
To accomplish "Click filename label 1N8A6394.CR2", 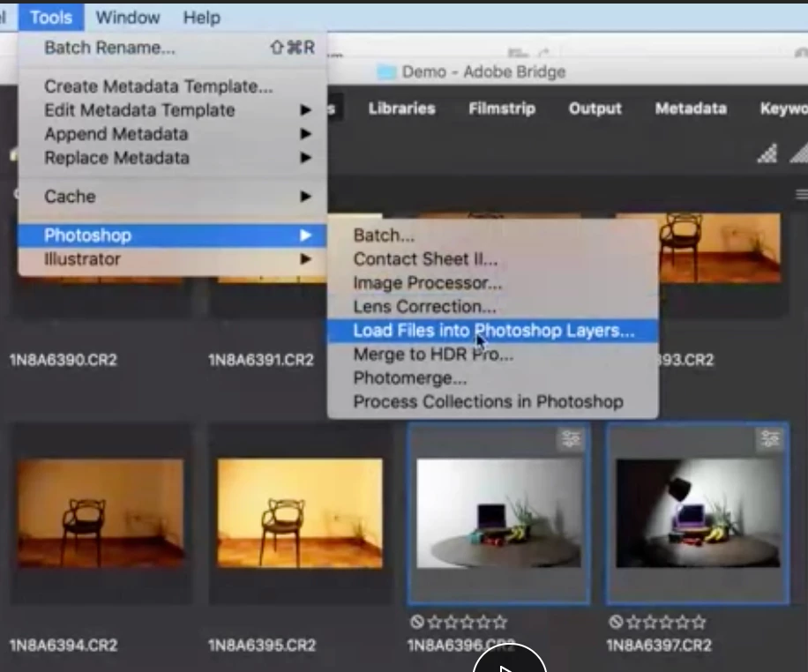I will [64, 646].
